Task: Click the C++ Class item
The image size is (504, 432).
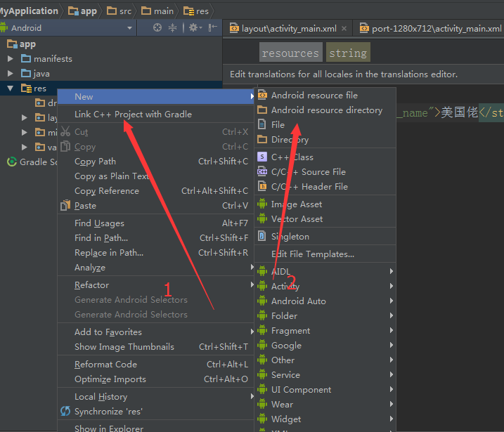Action: pos(292,157)
